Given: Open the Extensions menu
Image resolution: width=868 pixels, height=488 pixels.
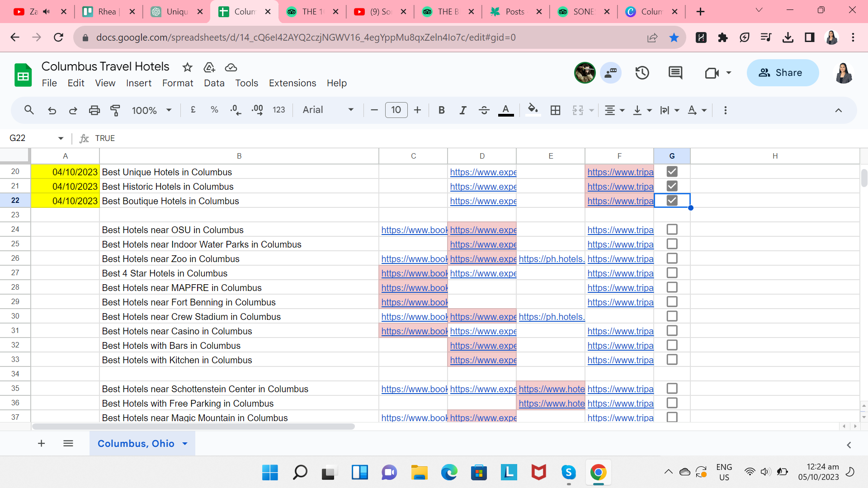Looking at the screenshot, I should pyautogui.click(x=292, y=83).
